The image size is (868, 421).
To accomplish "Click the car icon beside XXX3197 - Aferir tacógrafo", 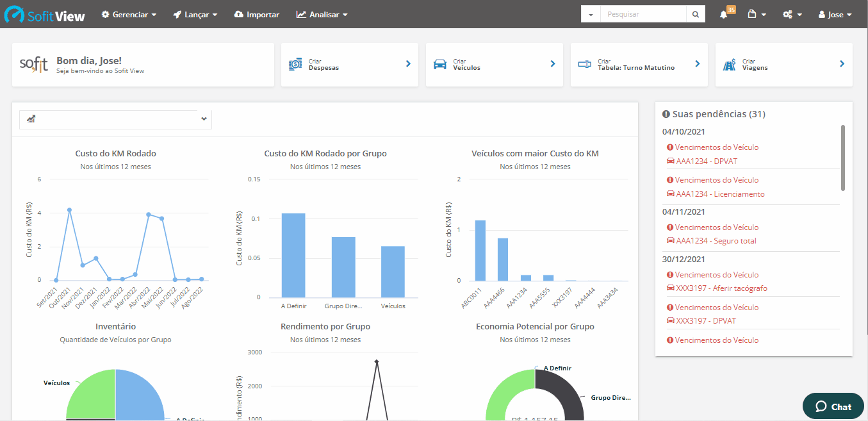I will tap(670, 288).
